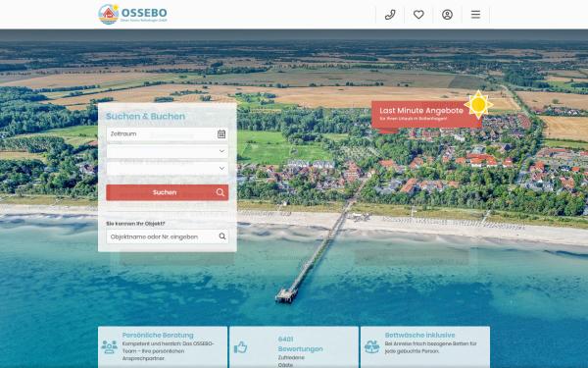The height and width of the screenshot is (368, 588).
Task: Open the Last Minute Angebote banner
Action: tap(426, 114)
